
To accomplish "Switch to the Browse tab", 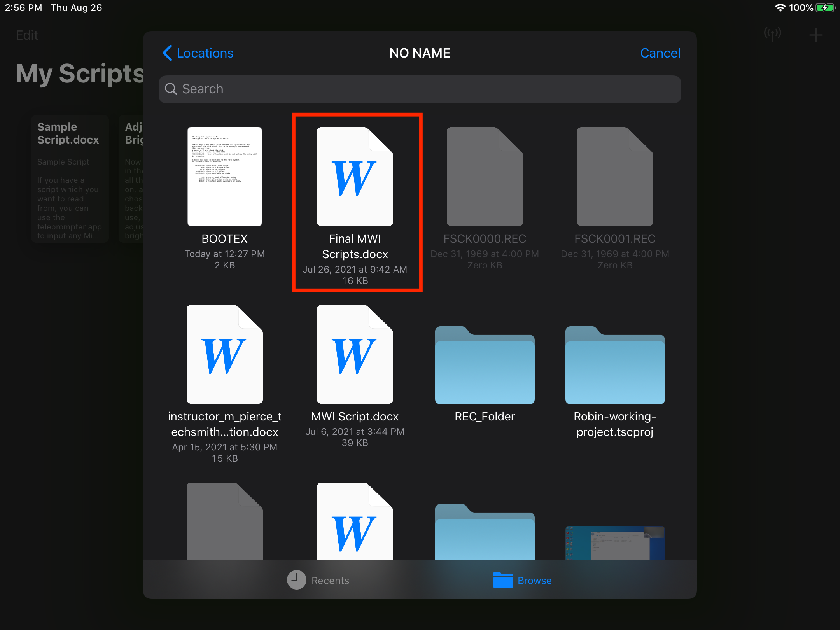I will [x=523, y=580].
